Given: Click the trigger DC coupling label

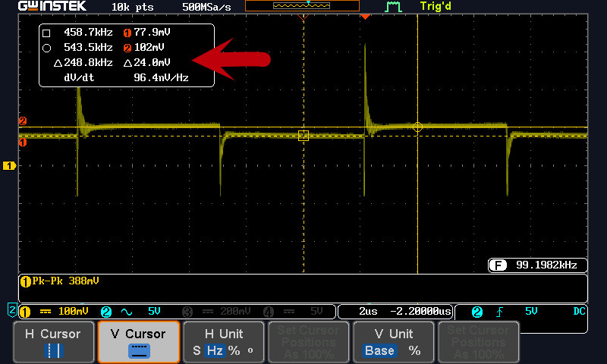Looking at the screenshot, I should coord(579,311).
